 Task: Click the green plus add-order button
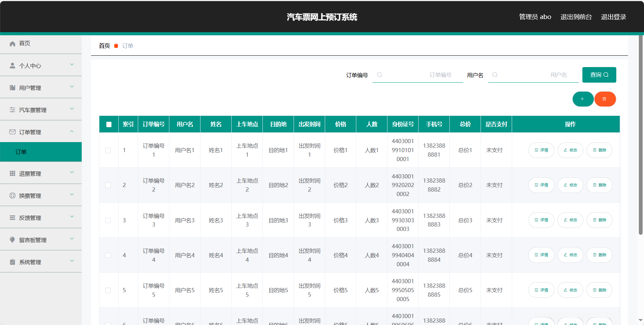pos(583,99)
